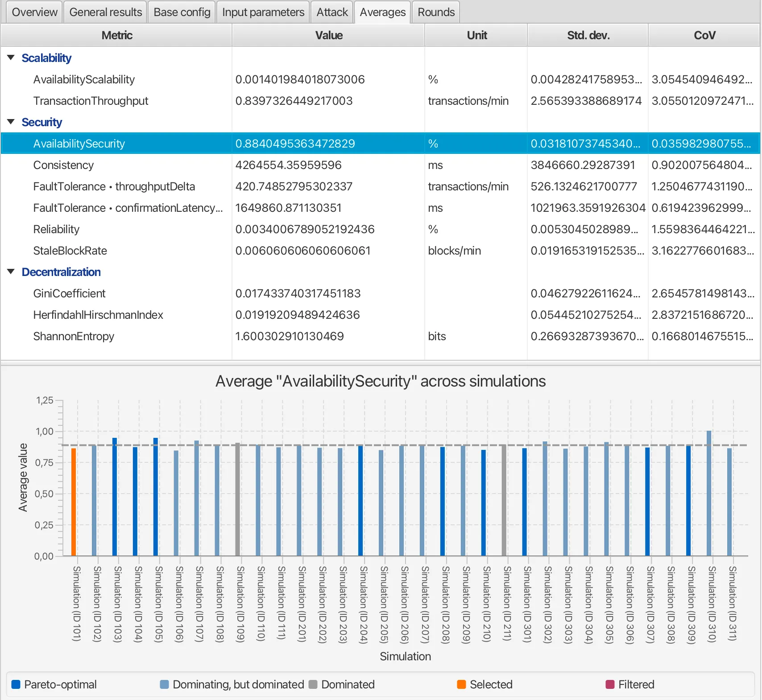This screenshot has width=762, height=700.
Task: Open the Base config tab
Action: pyautogui.click(x=182, y=12)
